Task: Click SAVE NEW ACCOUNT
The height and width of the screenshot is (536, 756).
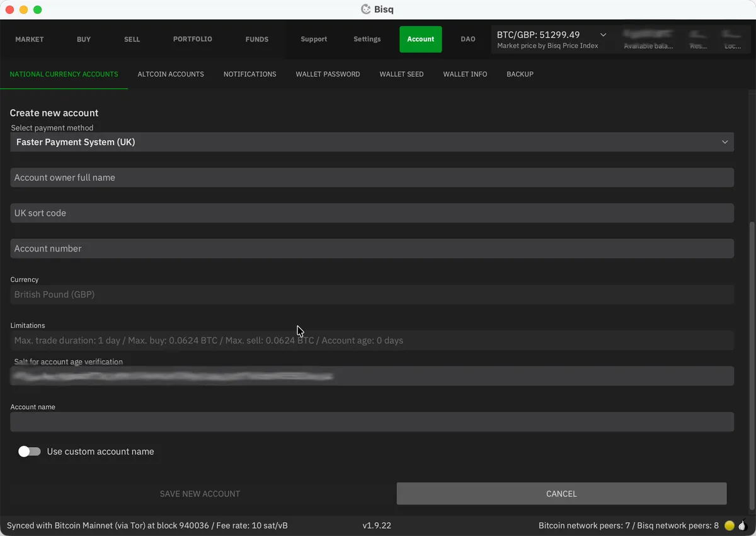Action: 200,494
